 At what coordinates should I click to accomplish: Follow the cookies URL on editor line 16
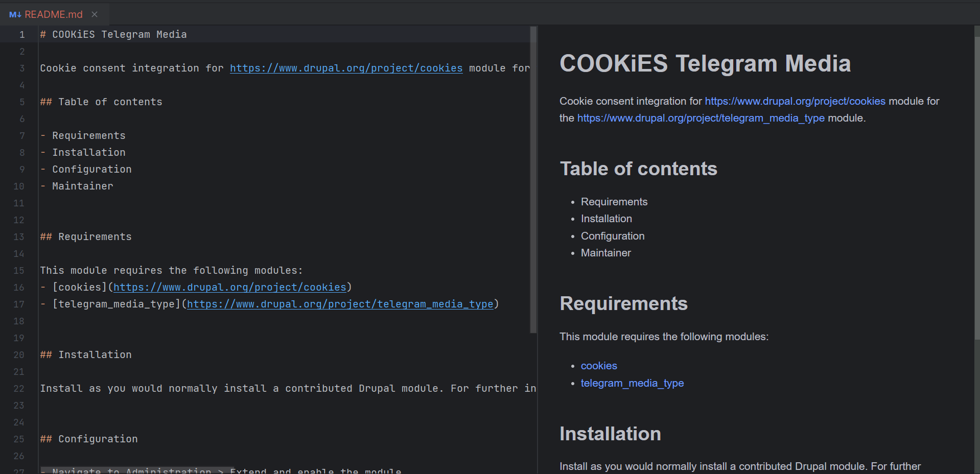(229, 287)
